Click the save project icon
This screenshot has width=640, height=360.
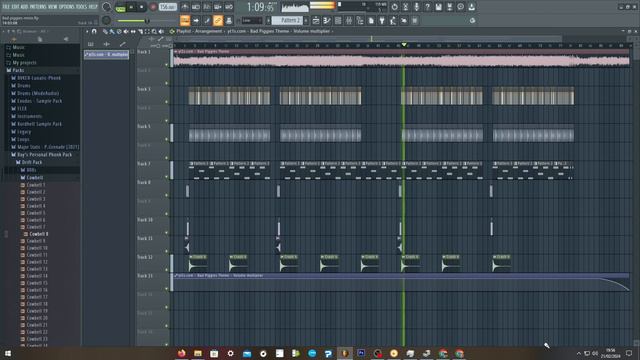(438, 7)
